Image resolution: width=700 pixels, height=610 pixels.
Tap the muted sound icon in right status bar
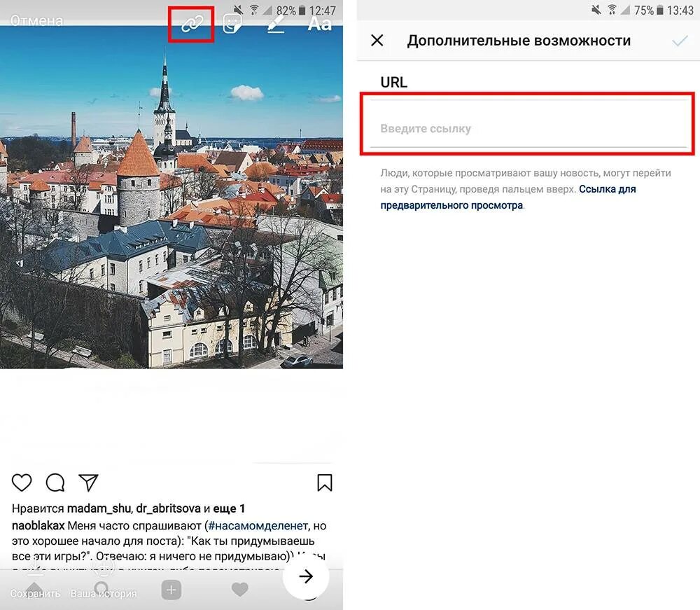[596, 10]
